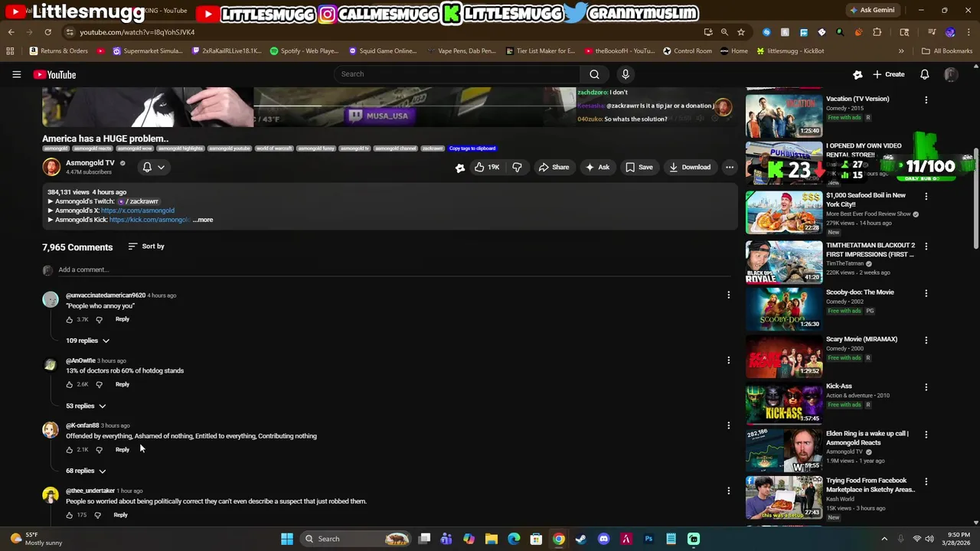Click the YouTube search magnifier button
980x551 pixels.
[594, 74]
